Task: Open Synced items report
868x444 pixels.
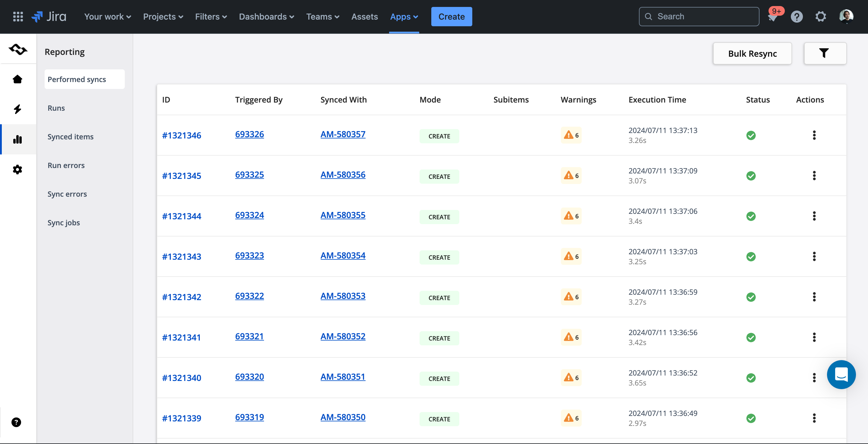Action: click(x=71, y=137)
